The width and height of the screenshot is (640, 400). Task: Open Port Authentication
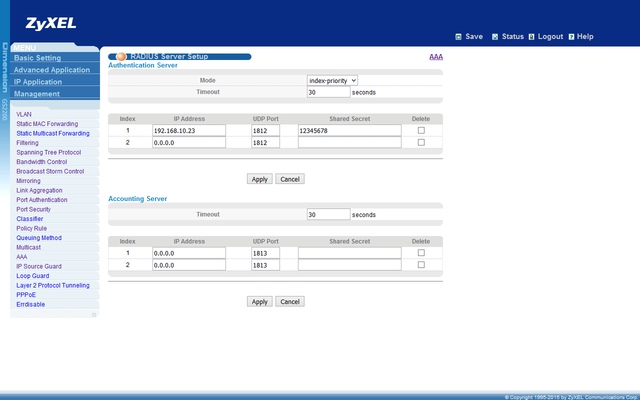click(x=42, y=200)
